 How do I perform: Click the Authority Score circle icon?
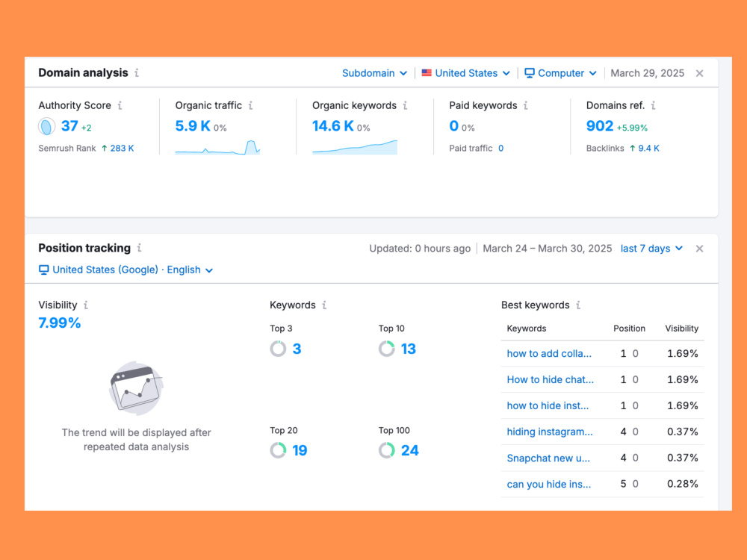pyautogui.click(x=46, y=127)
